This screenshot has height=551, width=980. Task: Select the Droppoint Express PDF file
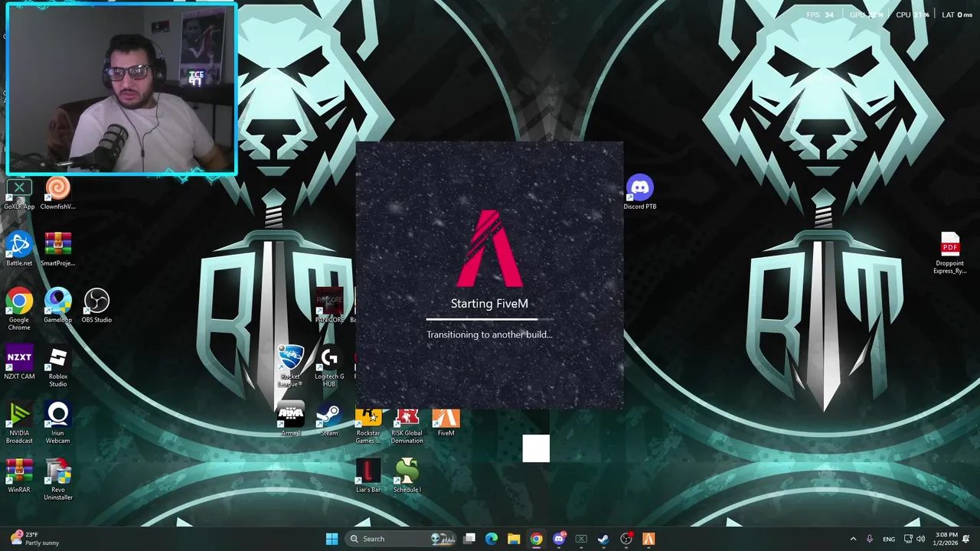(x=949, y=253)
